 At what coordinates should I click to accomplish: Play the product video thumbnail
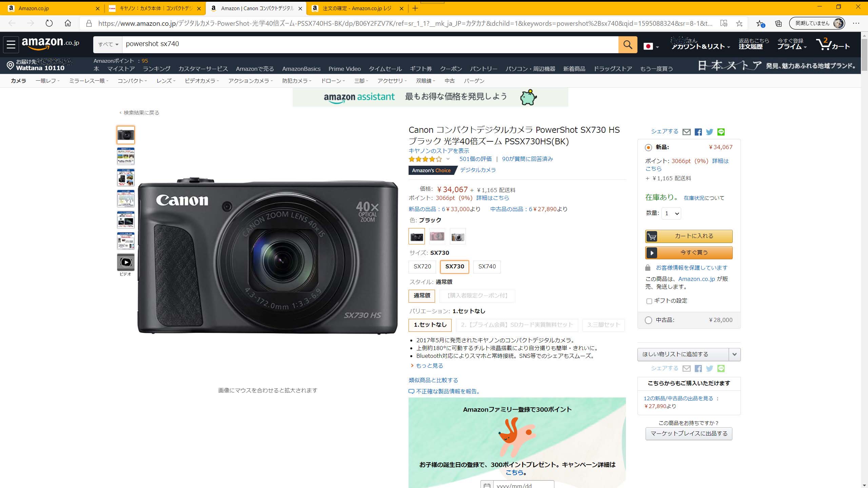pos(125,262)
